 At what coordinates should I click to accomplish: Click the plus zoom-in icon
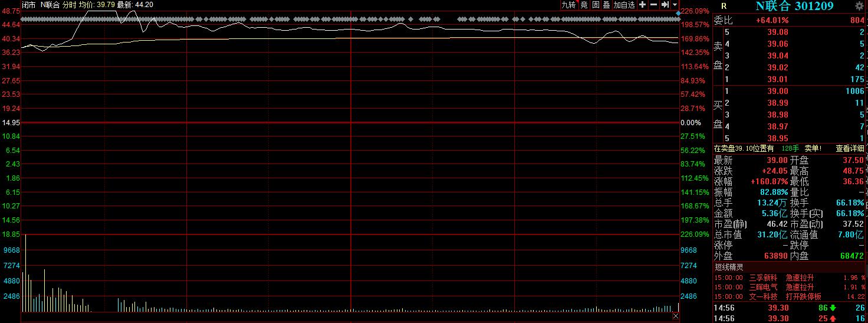[642, 5]
